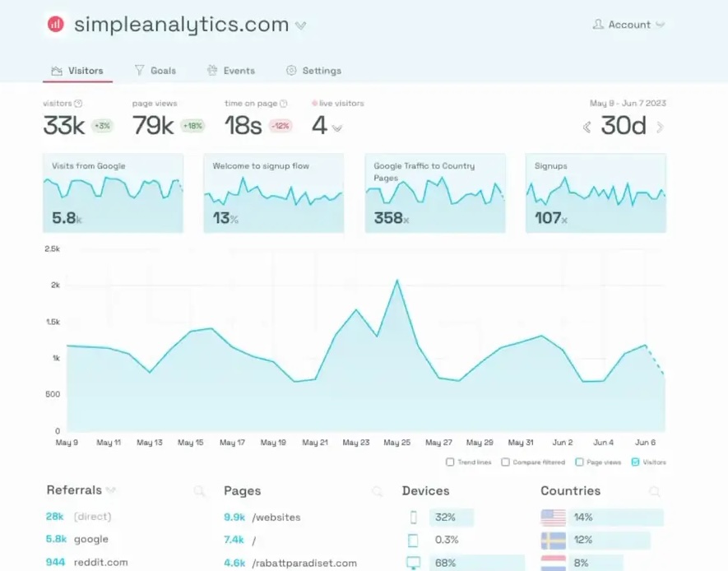Click the Pages search icon
Image resolution: width=728 pixels, height=571 pixels.
[377, 490]
